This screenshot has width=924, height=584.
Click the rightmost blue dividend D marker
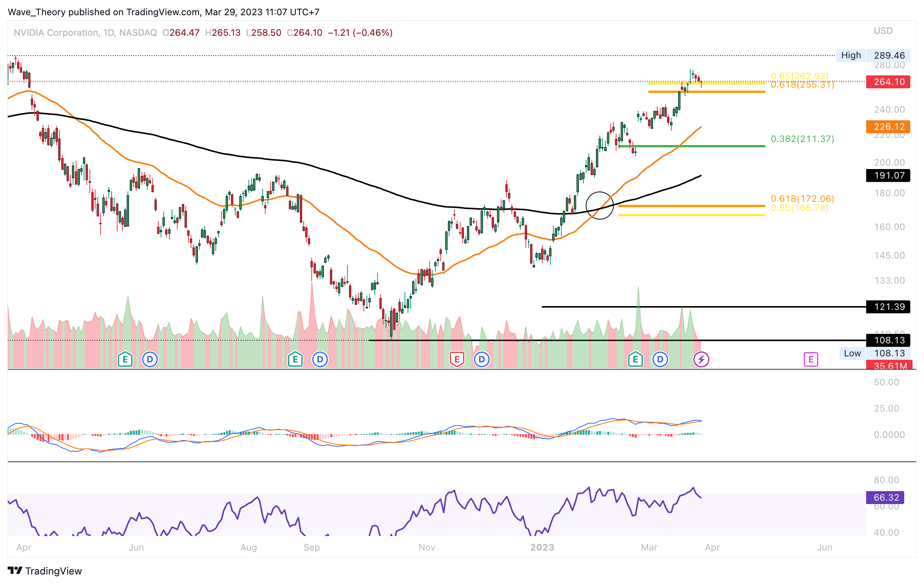point(660,359)
